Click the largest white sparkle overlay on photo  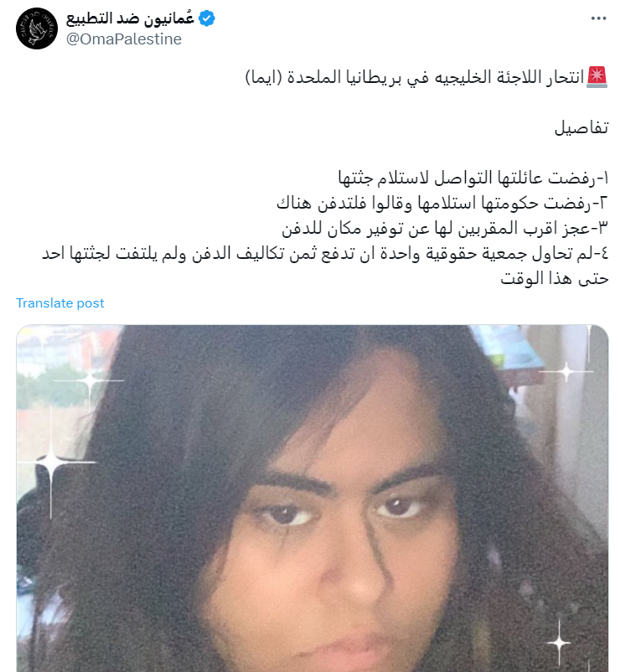[x=52, y=463]
